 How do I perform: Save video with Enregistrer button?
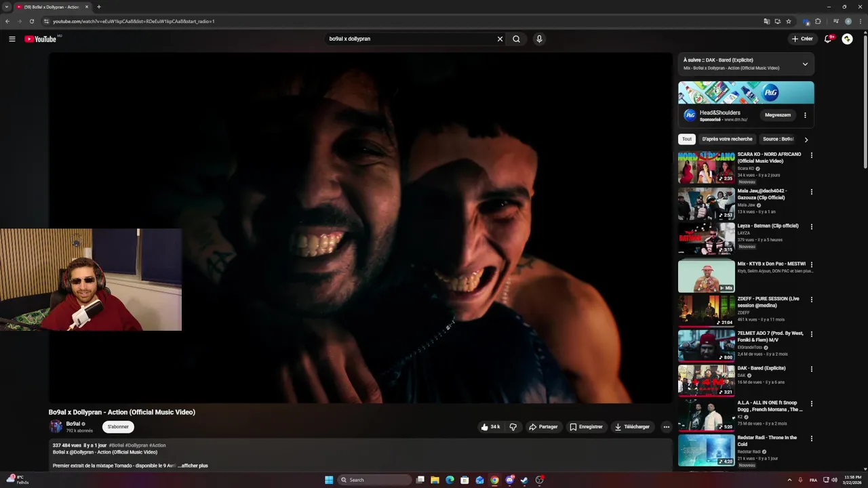click(x=586, y=427)
